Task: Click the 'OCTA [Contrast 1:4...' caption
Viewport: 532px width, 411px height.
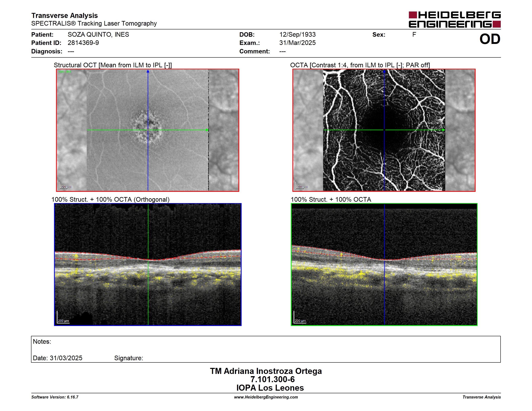Action: click(x=360, y=65)
